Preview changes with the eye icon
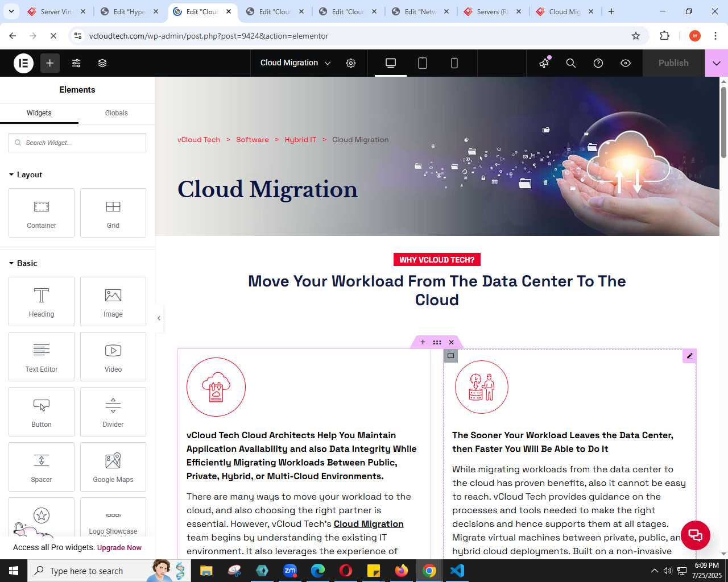The image size is (728, 582). tap(626, 63)
